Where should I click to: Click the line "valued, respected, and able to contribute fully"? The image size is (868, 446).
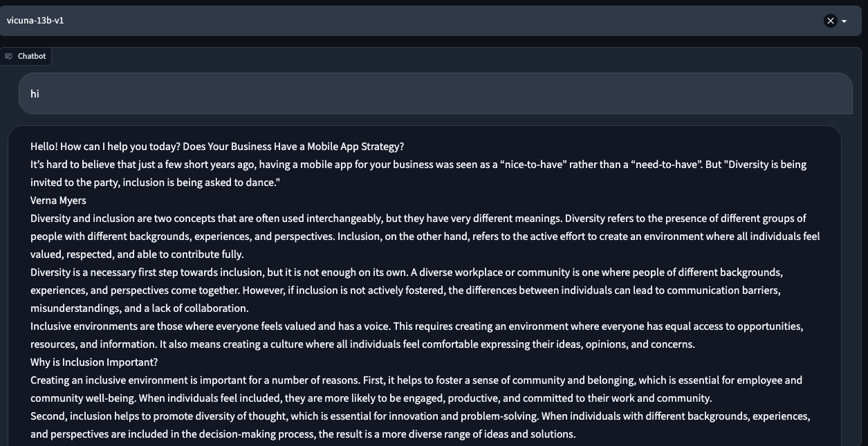137,254
